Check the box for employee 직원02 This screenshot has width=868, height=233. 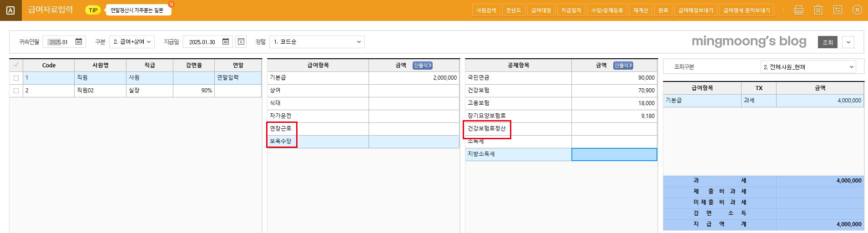tap(16, 91)
